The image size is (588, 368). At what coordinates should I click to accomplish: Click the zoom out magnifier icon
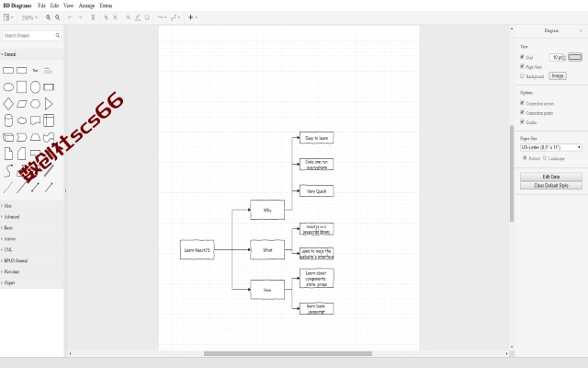(57, 17)
